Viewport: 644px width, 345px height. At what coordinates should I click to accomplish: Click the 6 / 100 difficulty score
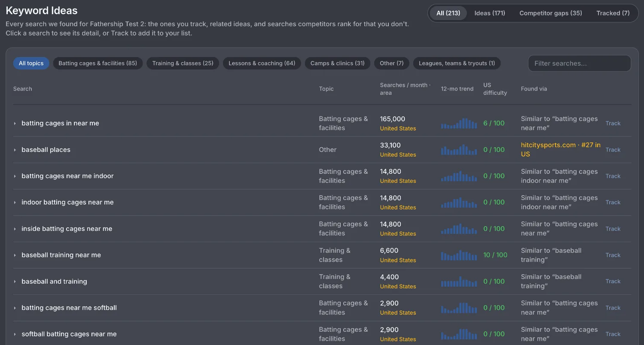pos(494,123)
